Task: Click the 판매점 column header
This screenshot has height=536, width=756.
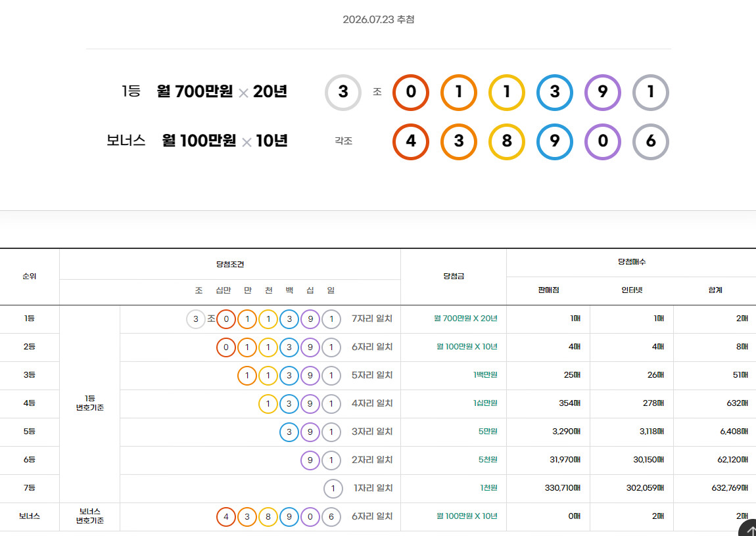Action: coord(548,290)
